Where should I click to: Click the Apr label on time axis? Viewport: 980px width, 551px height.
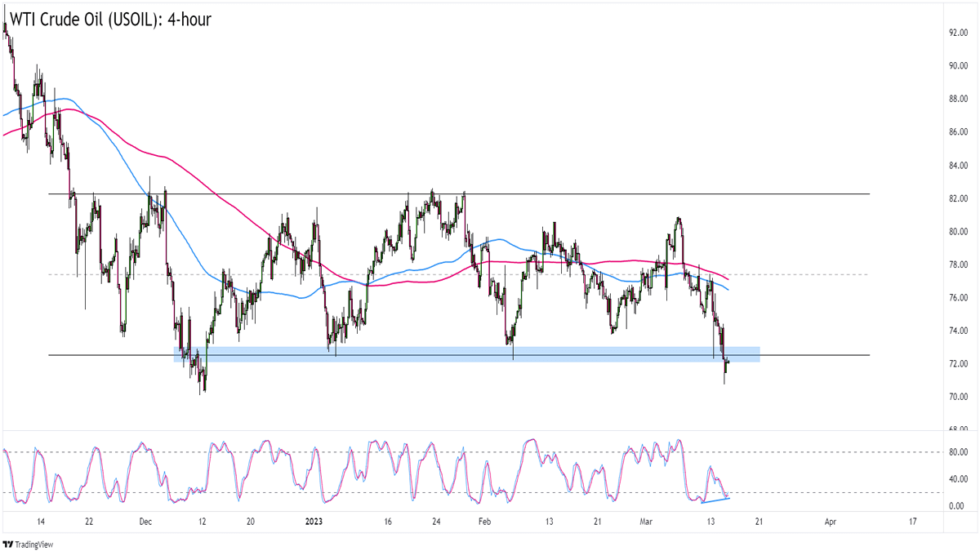click(x=831, y=522)
